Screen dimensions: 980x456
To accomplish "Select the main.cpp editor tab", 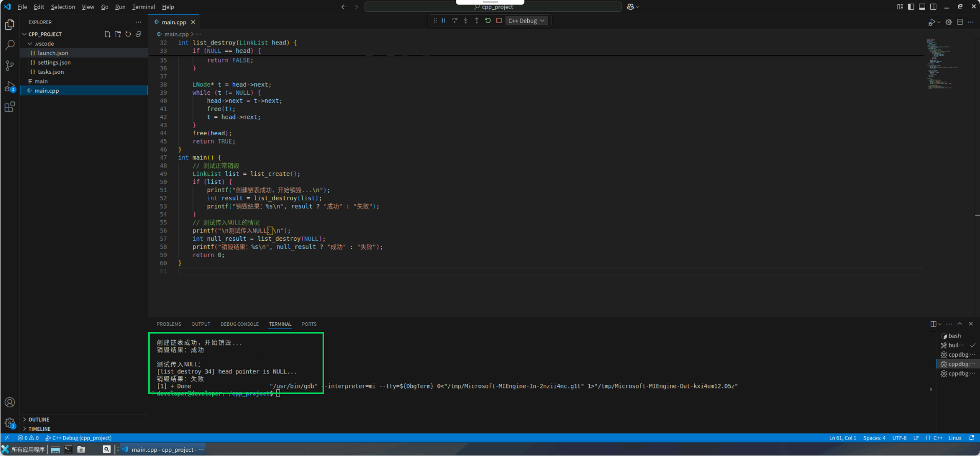I will pyautogui.click(x=174, y=22).
